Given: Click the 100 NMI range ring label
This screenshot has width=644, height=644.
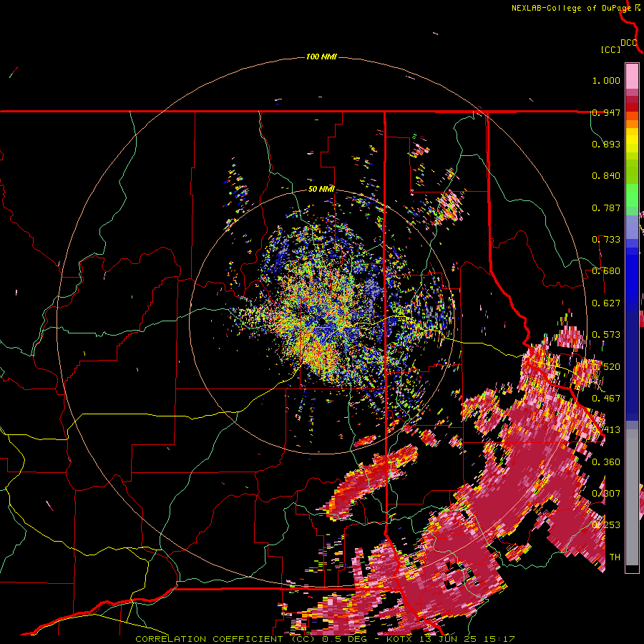Looking at the screenshot, I should point(321,57).
